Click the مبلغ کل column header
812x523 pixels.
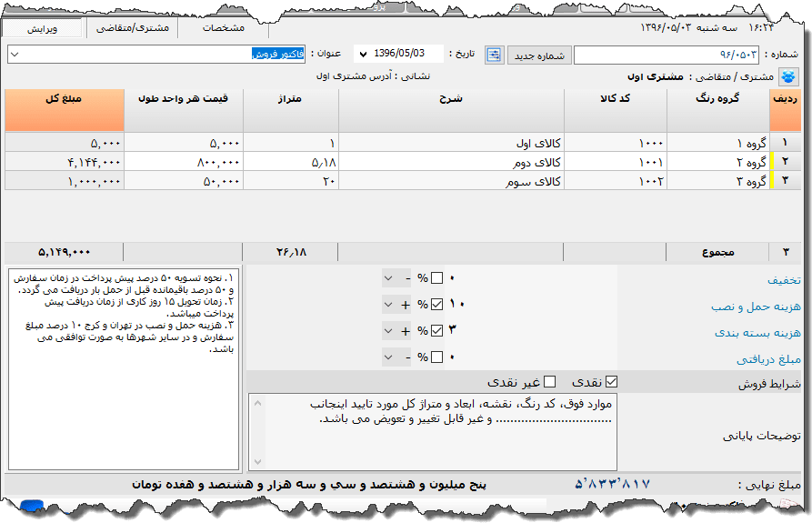point(65,110)
